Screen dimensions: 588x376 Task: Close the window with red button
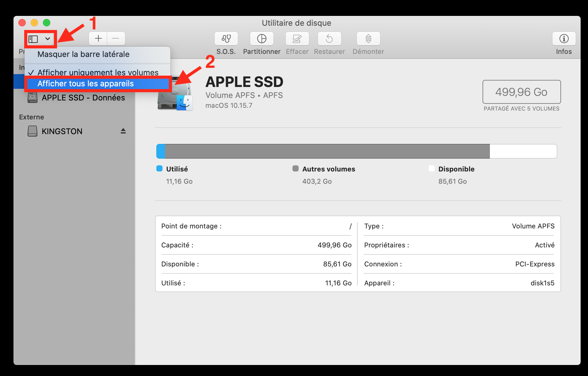[x=22, y=23]
